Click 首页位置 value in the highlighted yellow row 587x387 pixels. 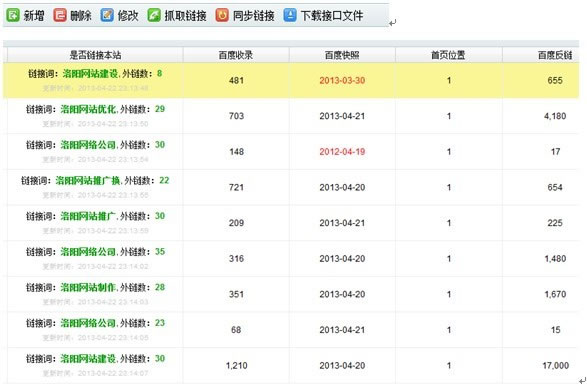tap(449, 80)
